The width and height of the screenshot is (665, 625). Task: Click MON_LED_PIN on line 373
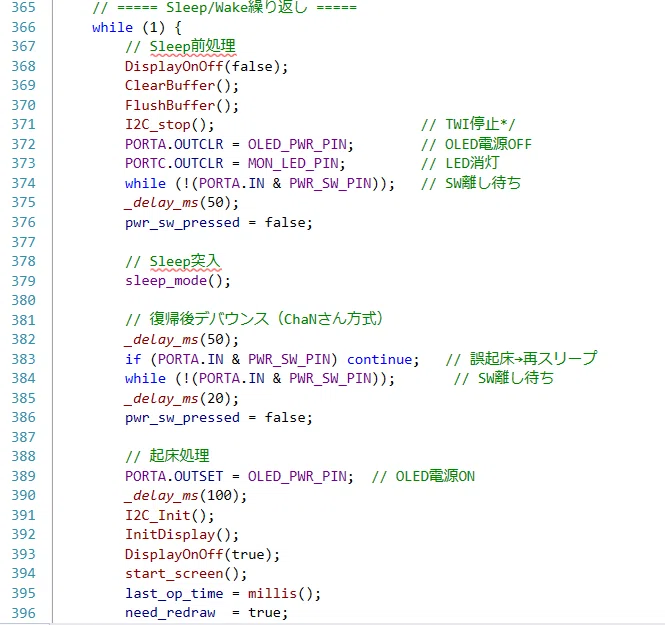(x=293, y=164)
